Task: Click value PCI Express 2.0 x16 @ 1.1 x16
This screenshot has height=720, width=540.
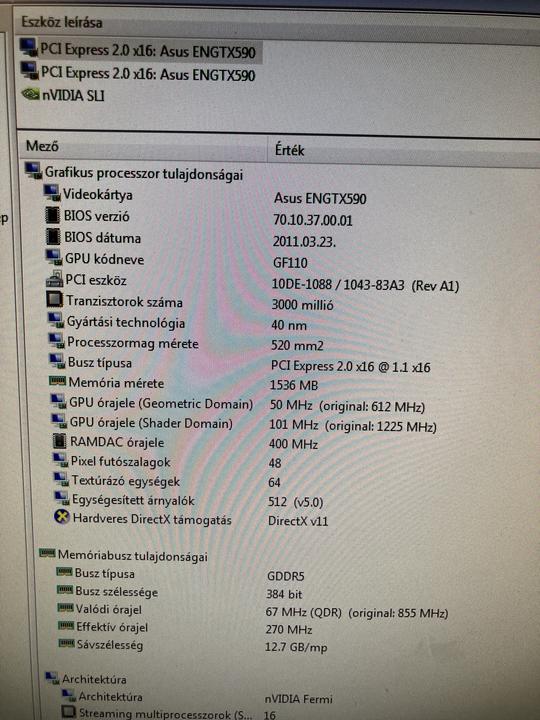Action: [x=350, y=366]
